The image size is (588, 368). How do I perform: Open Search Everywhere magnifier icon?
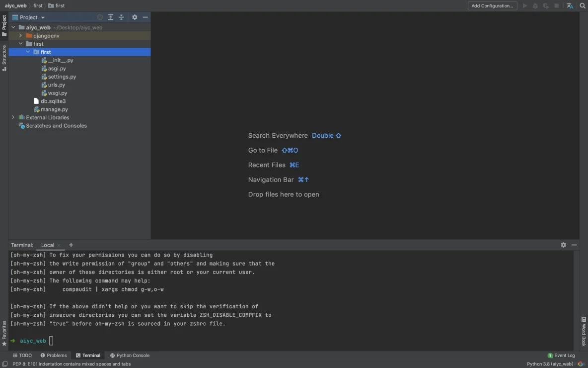tap(583, 5)
